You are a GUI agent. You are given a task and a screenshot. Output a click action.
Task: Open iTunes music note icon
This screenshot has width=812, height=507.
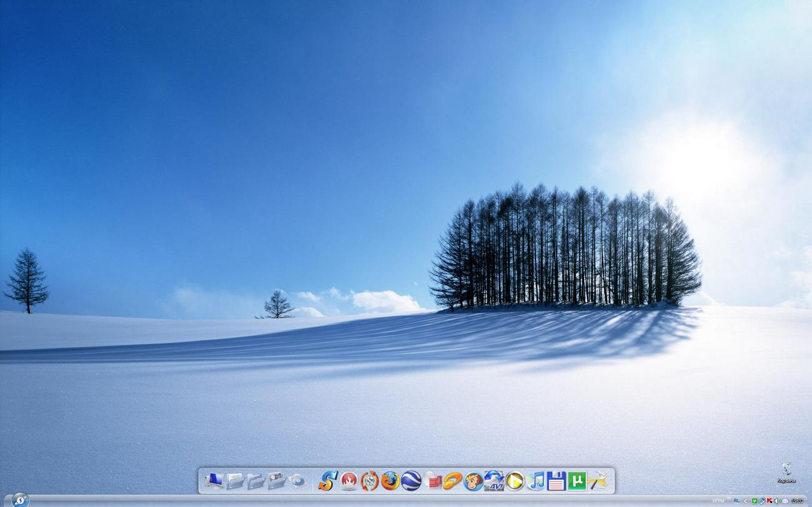(535, 481)
